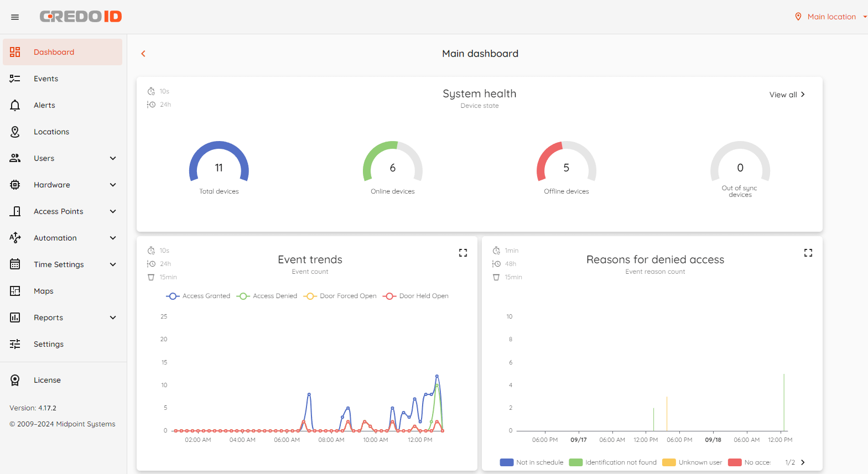This screenshot has width=868, height=474.
Task: Click the location pin icon
Action: pyautogui.click(x=798, y=17)
